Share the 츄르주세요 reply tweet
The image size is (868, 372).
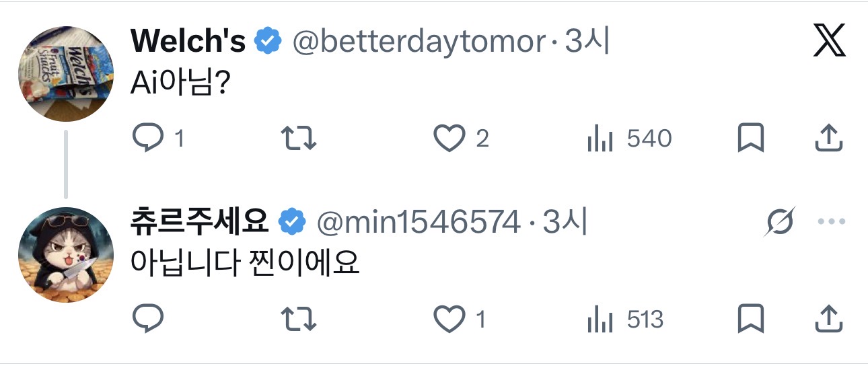(829, 319)
